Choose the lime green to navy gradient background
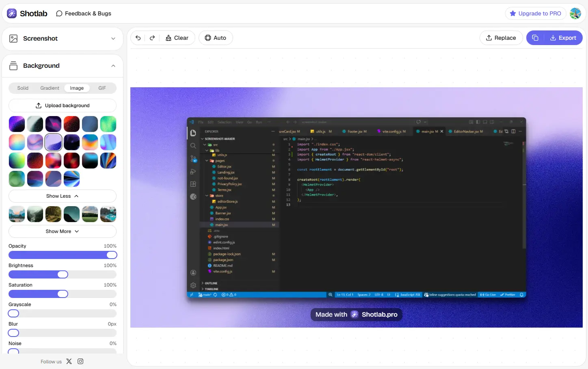 (17, 160)
